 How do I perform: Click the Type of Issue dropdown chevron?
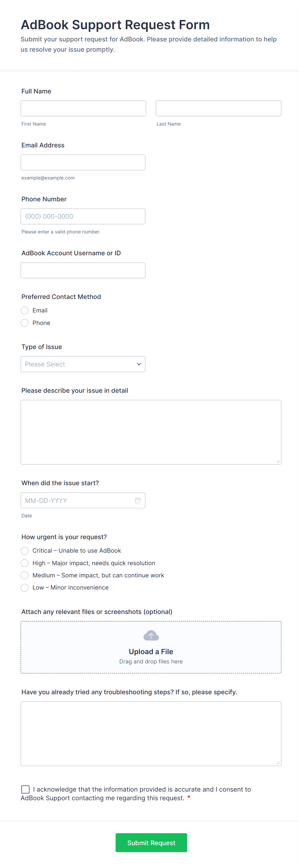[139, 364]
